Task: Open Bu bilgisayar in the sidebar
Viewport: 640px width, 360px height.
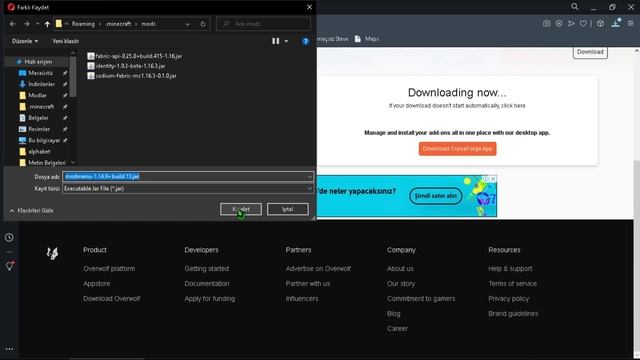Action: coord(44,140)
